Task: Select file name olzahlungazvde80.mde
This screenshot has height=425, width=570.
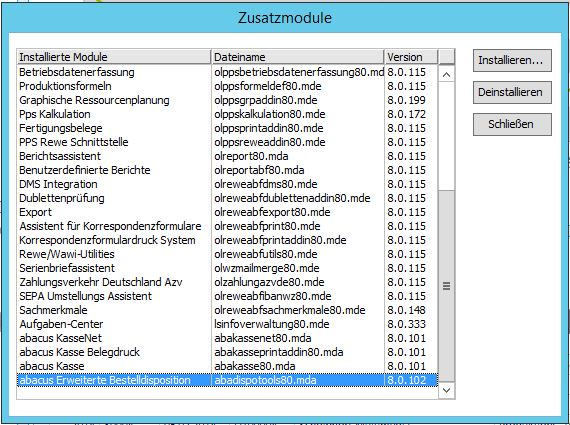Action: click(269, 282)
